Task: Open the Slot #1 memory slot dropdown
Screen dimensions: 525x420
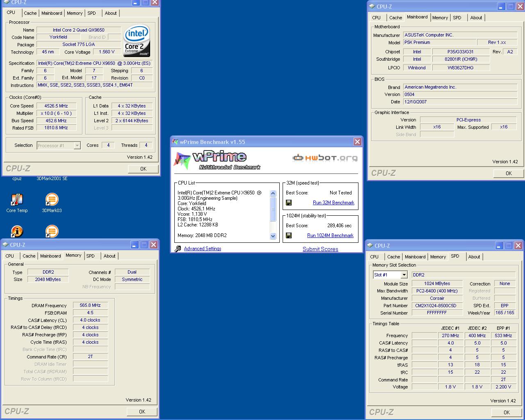Action: 404,275
